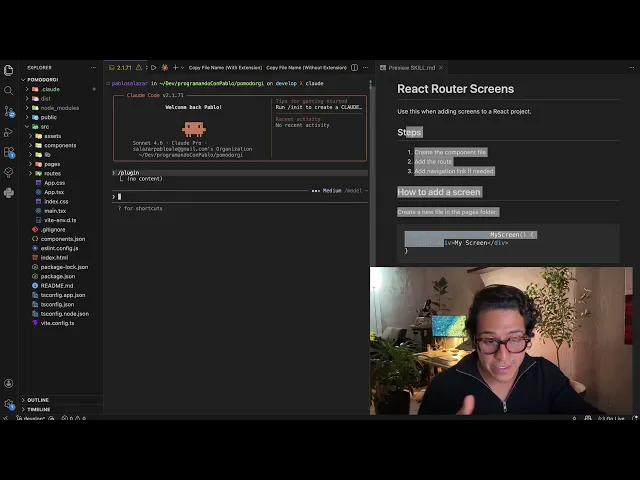The image size is (640, 480).
Task: Click the Claude Code prompt input line
Action: click(240, 197)
